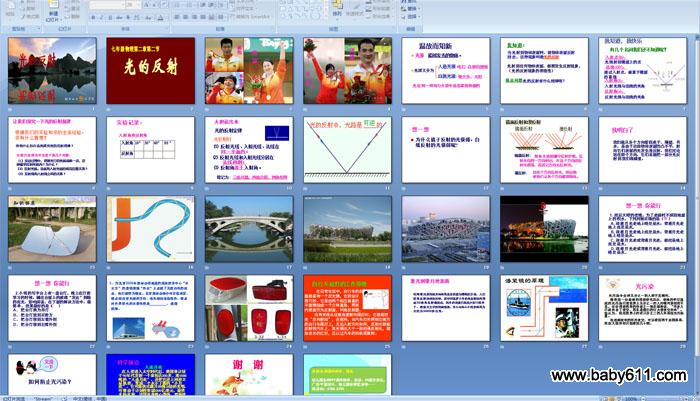The height and width of the screenshot is (401, 700).
Task: Select slide 24 with red tail reflectors
Action: click(249, 308)
